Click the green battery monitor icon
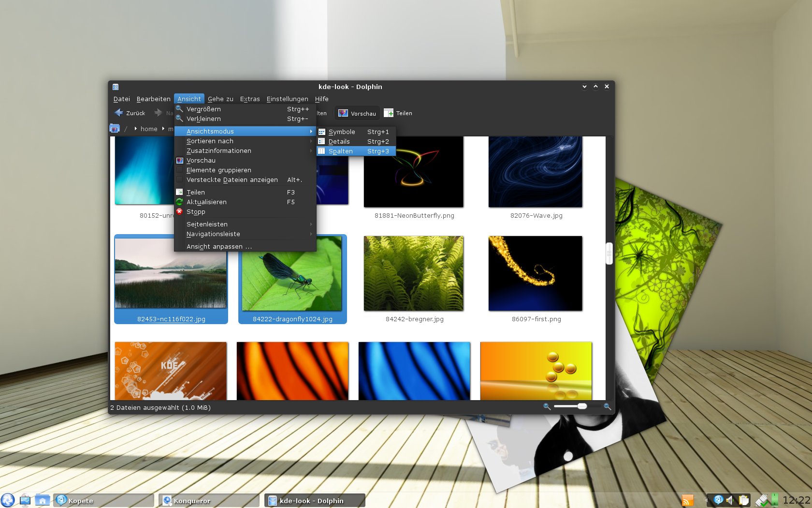The width and height of the screenshot is (812, 508). coord(775,500)
